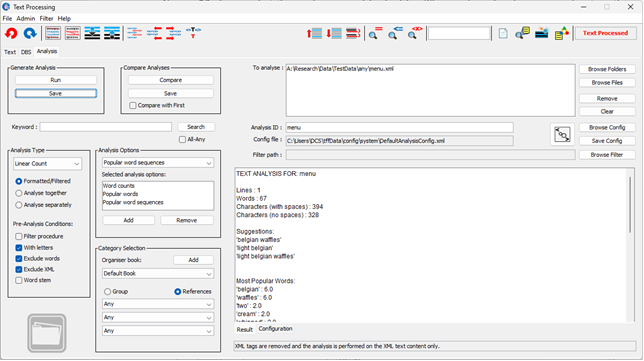Viewport: 644px width, 361px height.
Task: Open the Help menu
Action: point(64,18)
